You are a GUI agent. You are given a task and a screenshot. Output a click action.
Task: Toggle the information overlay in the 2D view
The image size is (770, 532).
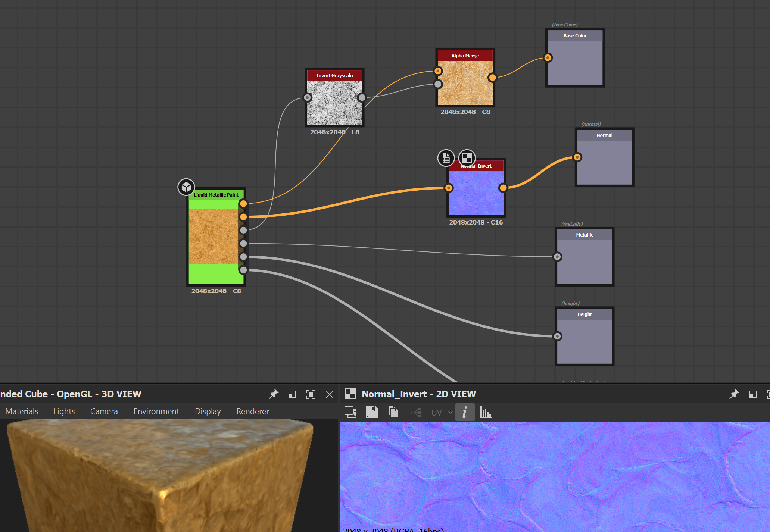(465, 413)
